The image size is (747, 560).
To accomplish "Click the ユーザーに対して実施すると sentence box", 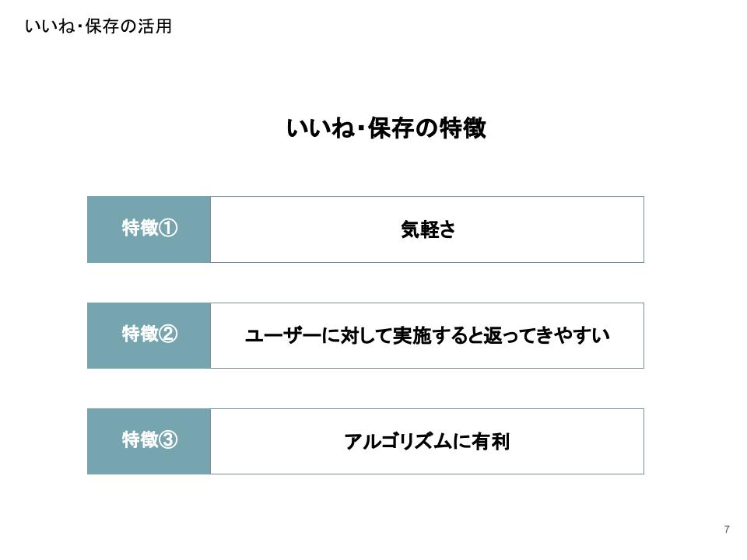I will click(426, 336).
